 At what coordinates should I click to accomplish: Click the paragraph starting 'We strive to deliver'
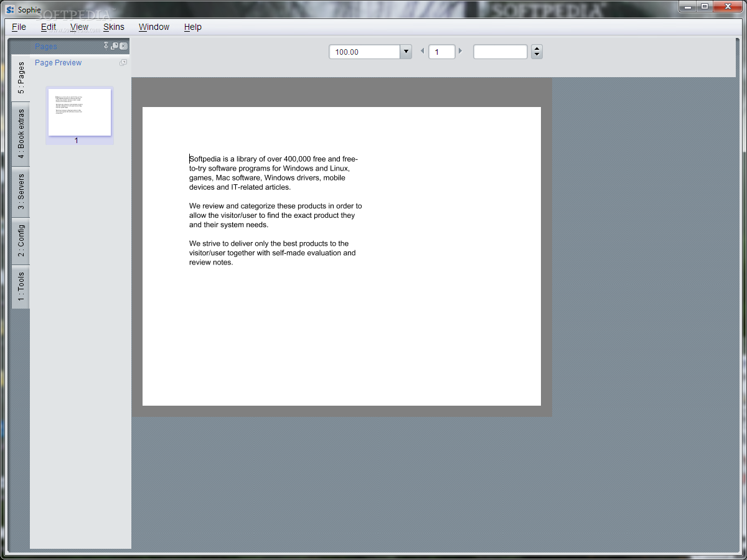point(273,253)
